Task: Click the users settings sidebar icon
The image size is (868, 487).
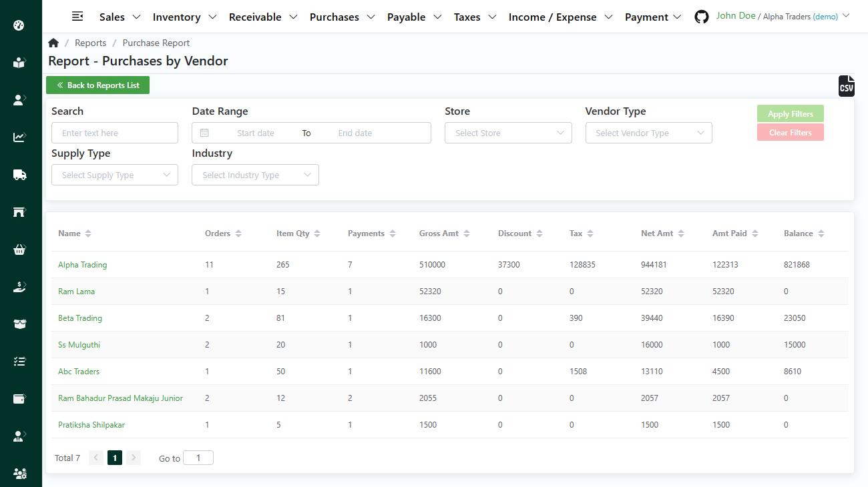Action: [19, 474]
